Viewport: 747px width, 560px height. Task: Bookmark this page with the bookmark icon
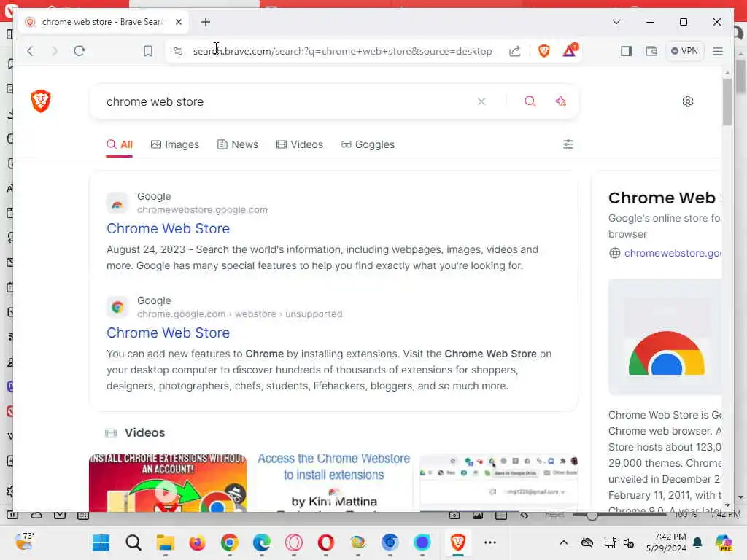pos(148,51)
